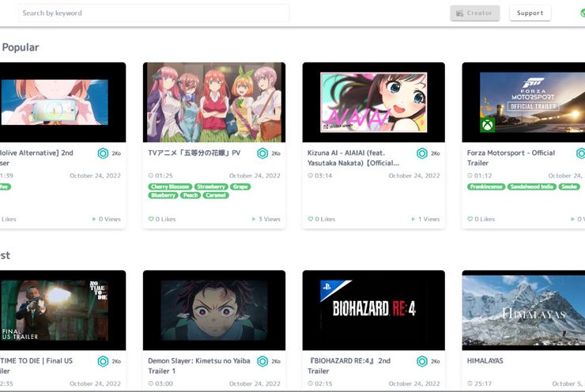The image size is (585, 392).
Task: Select the Smoke tag on Forza card
Action: click(x=569, y=187)
